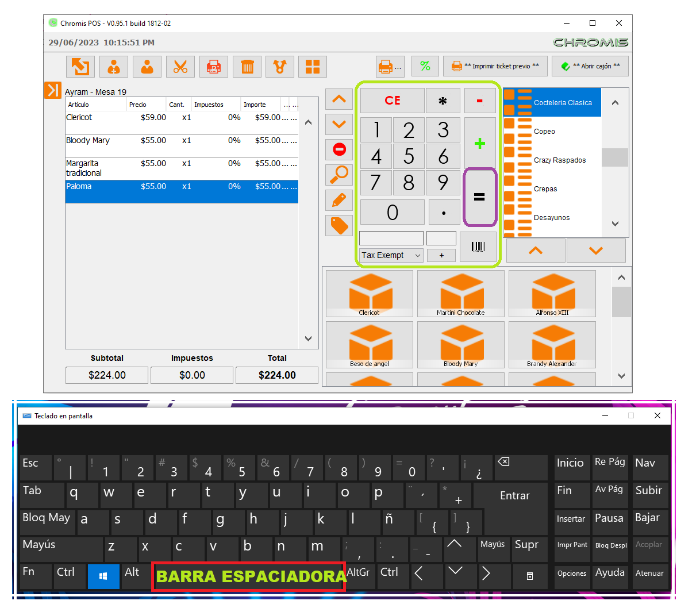Viewport: 700px width, 616px height.
Task: Toggle Bloq Despl scroll lock key
Action: point(611,549)
